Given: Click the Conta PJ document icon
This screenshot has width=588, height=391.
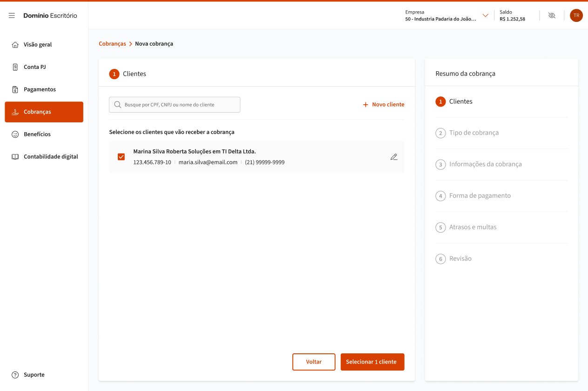Looking at the screenshot, I should 15,67.
